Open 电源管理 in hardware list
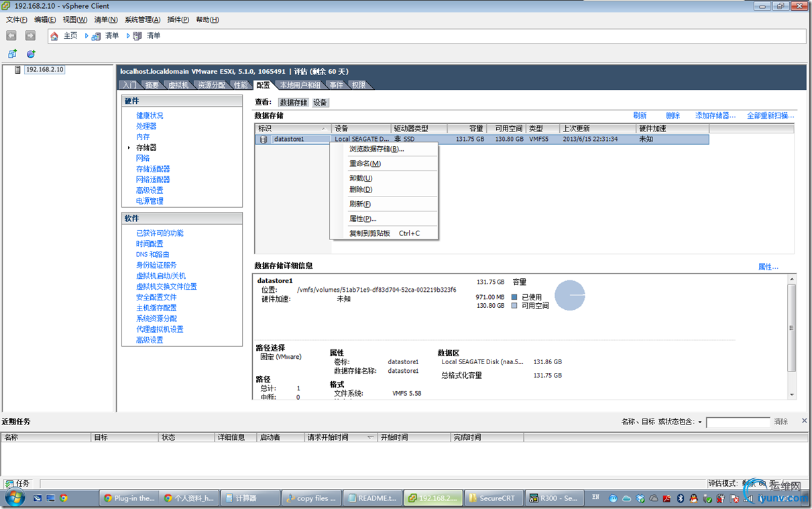Viewport: 812px width, 509px height. pyautogui.click(x=150, y=201)
